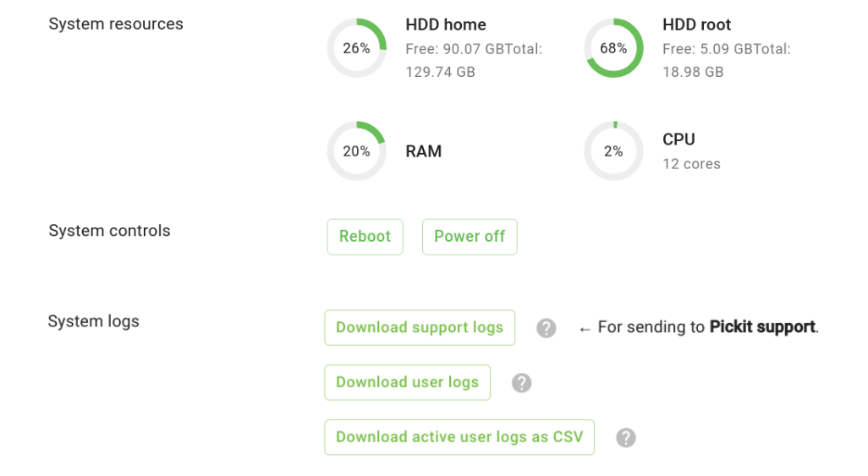The image size is (868, 476).
Task: Click the RAM label text
Action: click(424, 151)
